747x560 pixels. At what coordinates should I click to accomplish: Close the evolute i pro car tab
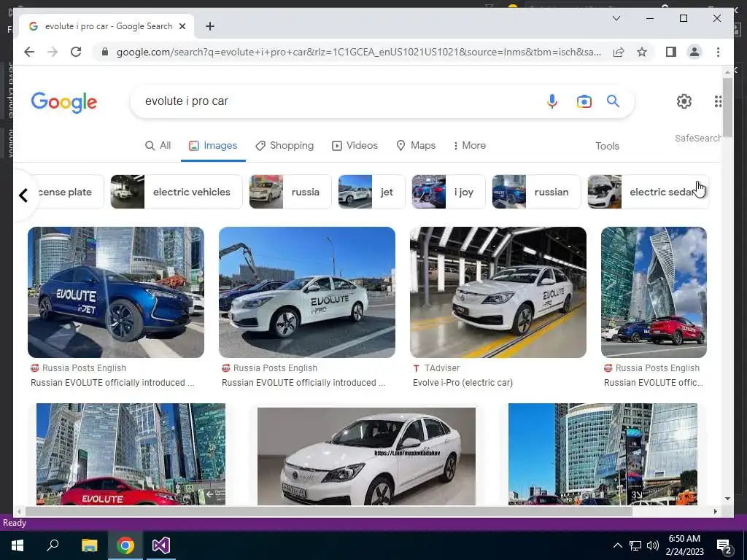tap(182, 26)
